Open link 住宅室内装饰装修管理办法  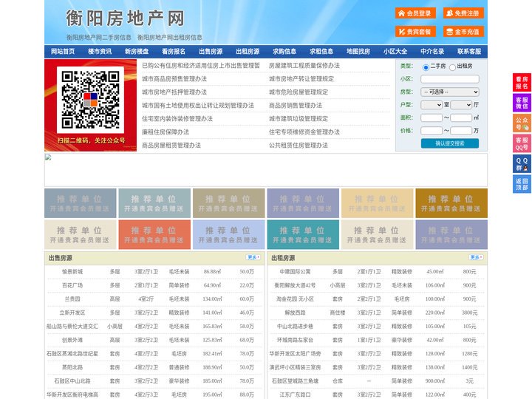177,119
